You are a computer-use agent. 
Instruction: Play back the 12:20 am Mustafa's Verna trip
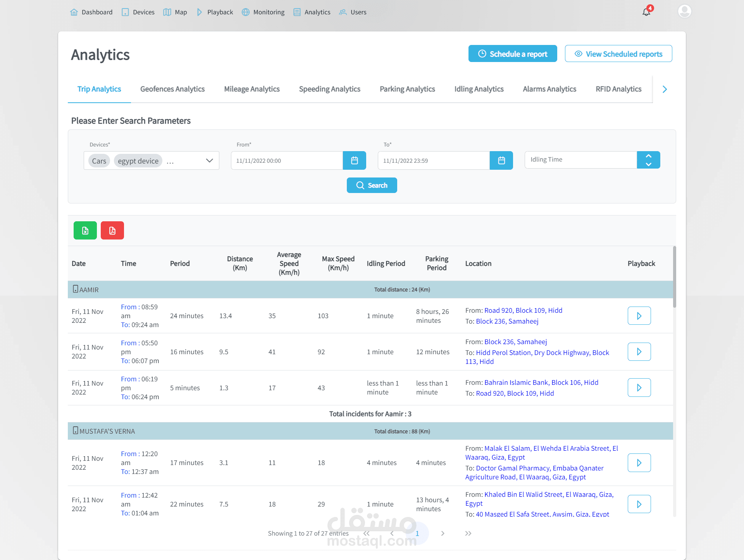pyautogui.click(x=639, y=463)
